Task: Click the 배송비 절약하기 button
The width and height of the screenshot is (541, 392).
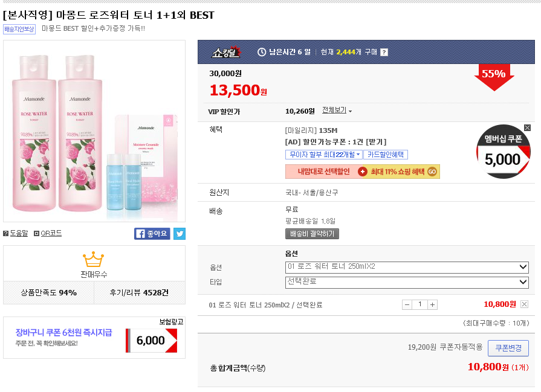Action: pyautogui.click(x=312, y=234)
